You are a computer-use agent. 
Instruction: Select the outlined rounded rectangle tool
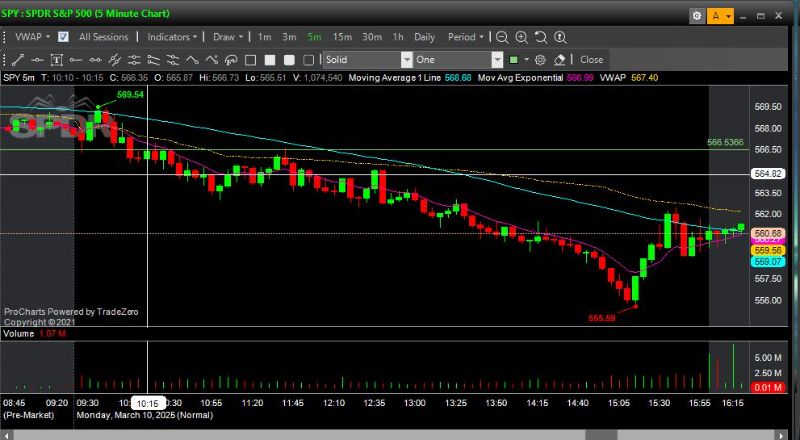click(309, 60)
